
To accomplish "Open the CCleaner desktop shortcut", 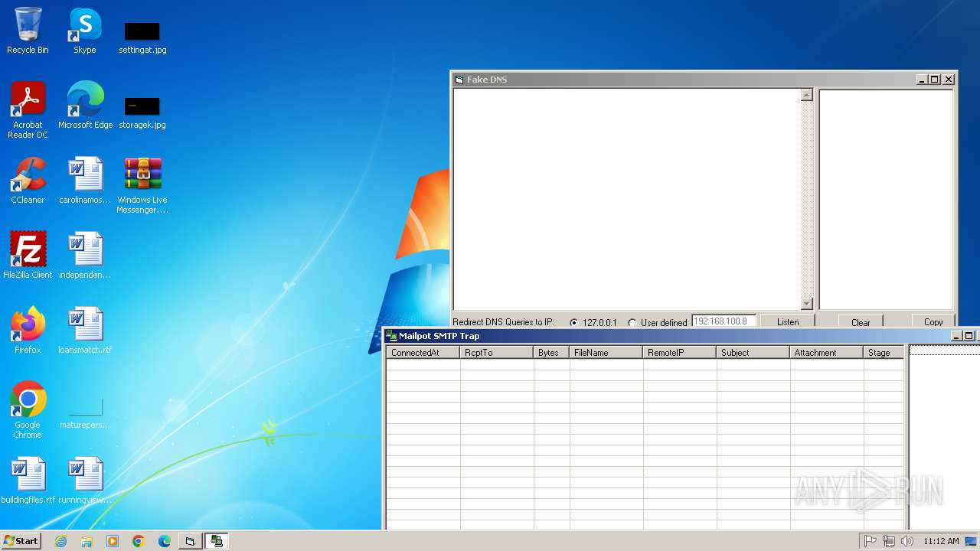I will (28, 181).
